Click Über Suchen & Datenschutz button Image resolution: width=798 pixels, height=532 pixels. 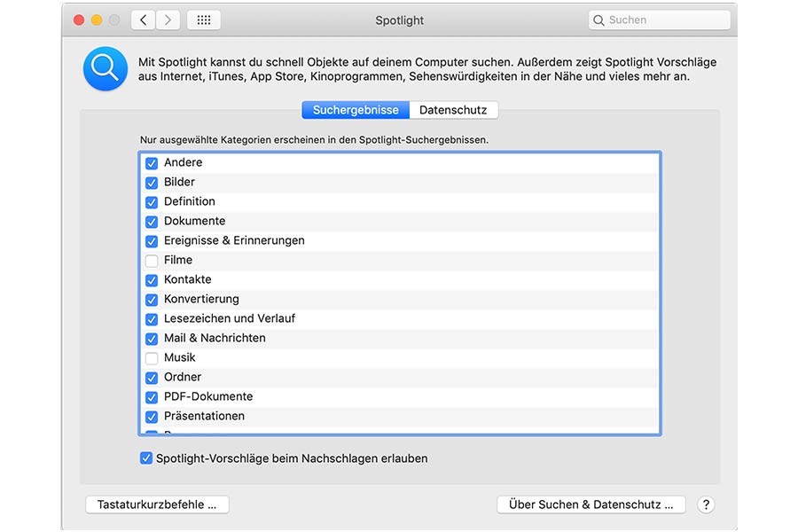[591, 505]
